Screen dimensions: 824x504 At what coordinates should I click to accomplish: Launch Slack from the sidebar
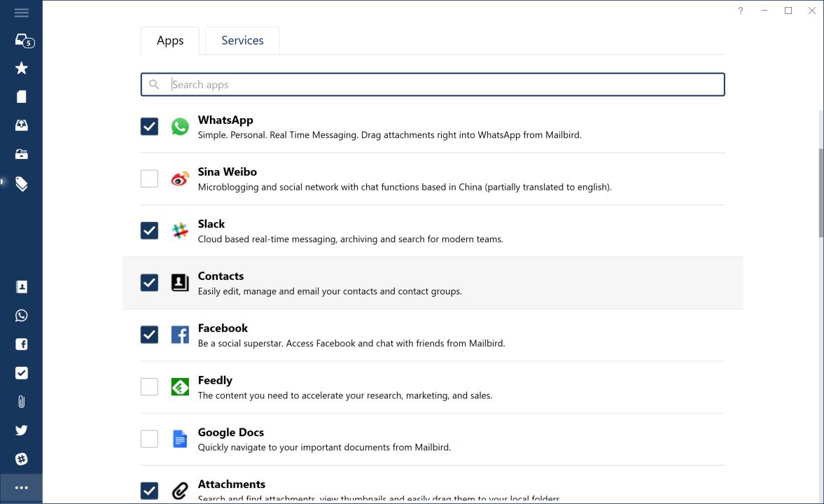[22, 458]
